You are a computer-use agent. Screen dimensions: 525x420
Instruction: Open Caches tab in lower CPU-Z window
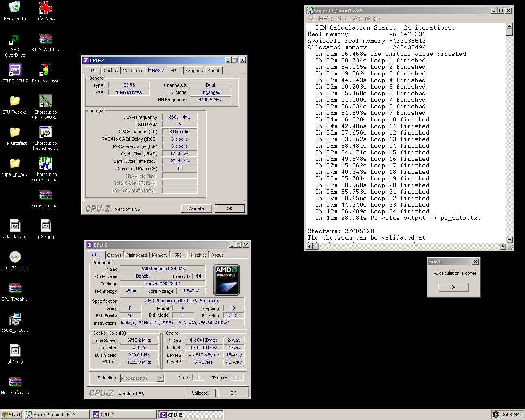[x=114, y=255]
